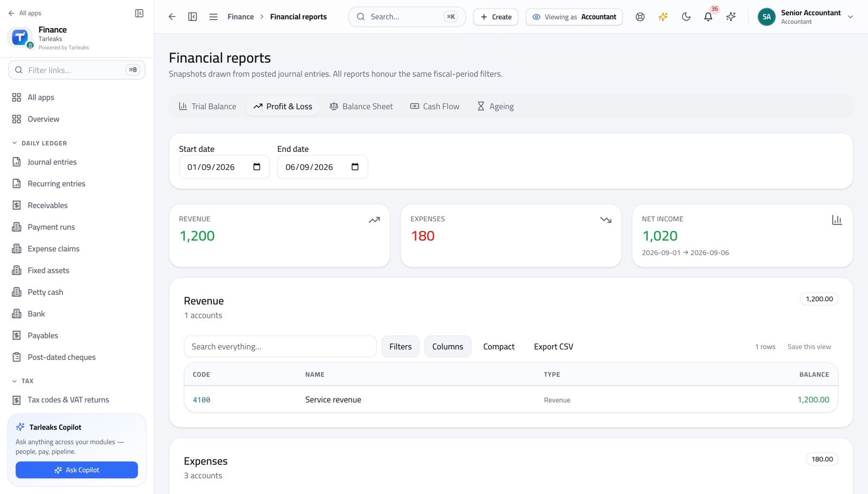Click the Create button
868x494 pixels.
[496, 17]
